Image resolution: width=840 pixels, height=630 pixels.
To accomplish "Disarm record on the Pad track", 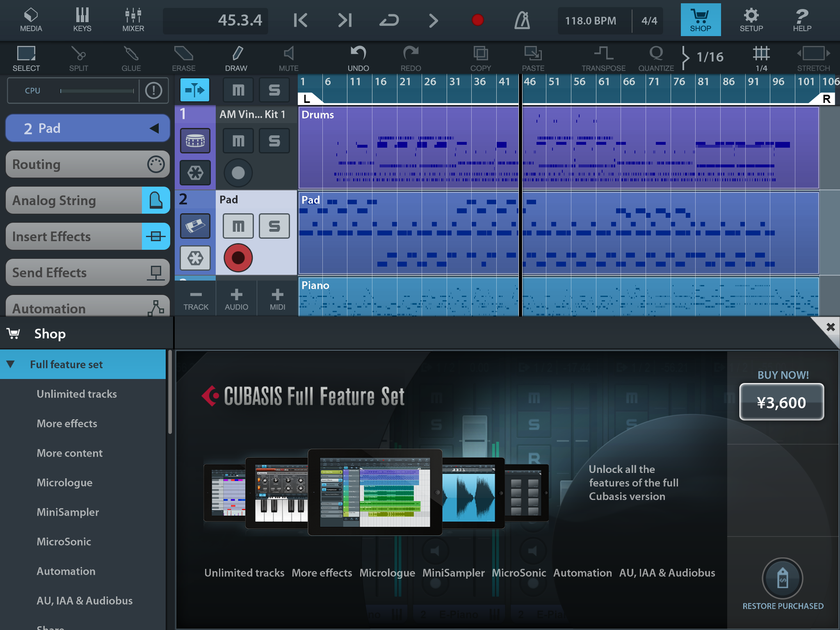I will point(238,258).
